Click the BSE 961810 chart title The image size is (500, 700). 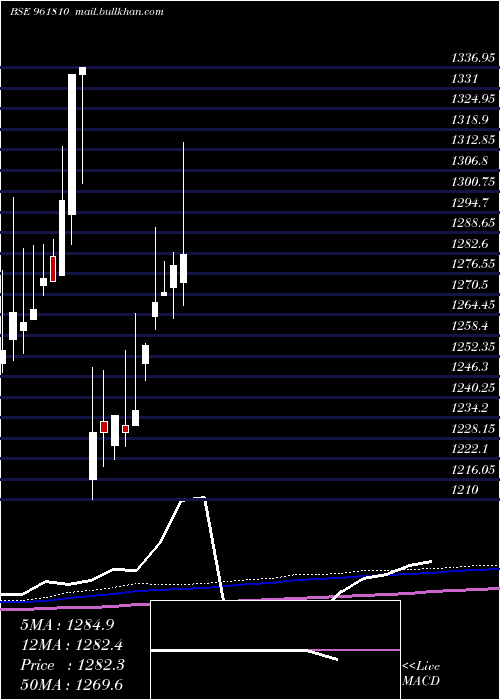pos(39,12)
